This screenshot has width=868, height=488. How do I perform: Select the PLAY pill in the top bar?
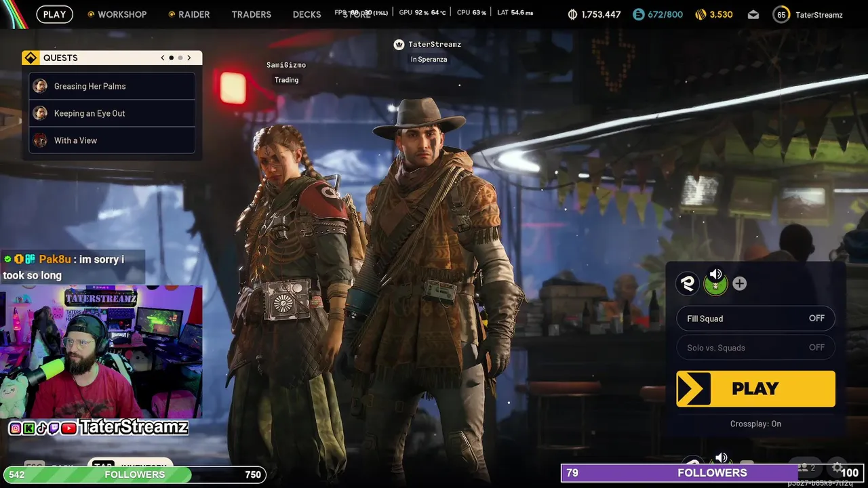point(54,14)
